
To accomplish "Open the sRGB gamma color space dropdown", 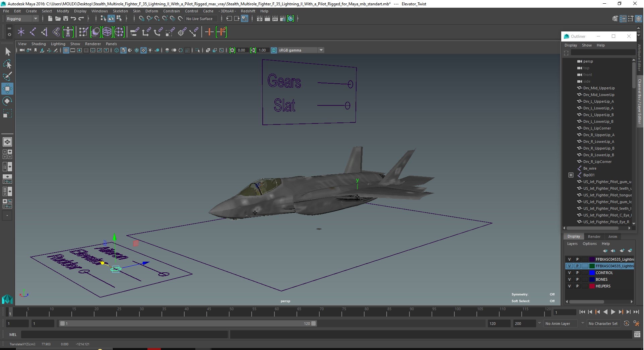I will pos(301,50).
